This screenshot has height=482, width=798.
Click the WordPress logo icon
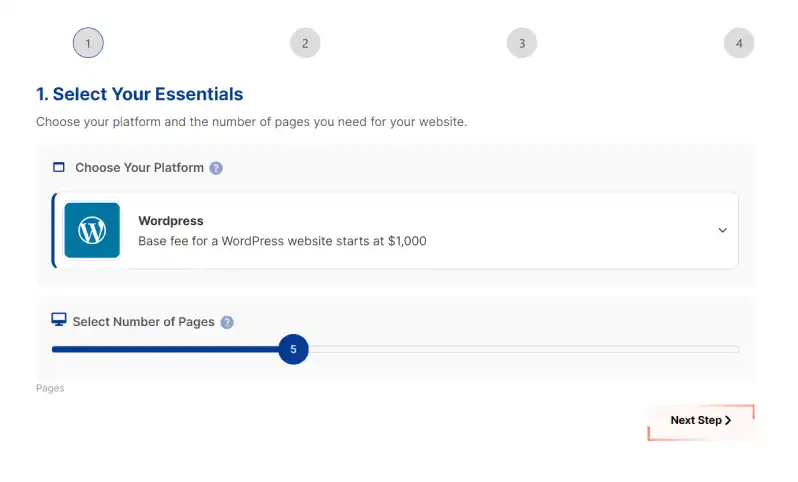coord(92,231)
